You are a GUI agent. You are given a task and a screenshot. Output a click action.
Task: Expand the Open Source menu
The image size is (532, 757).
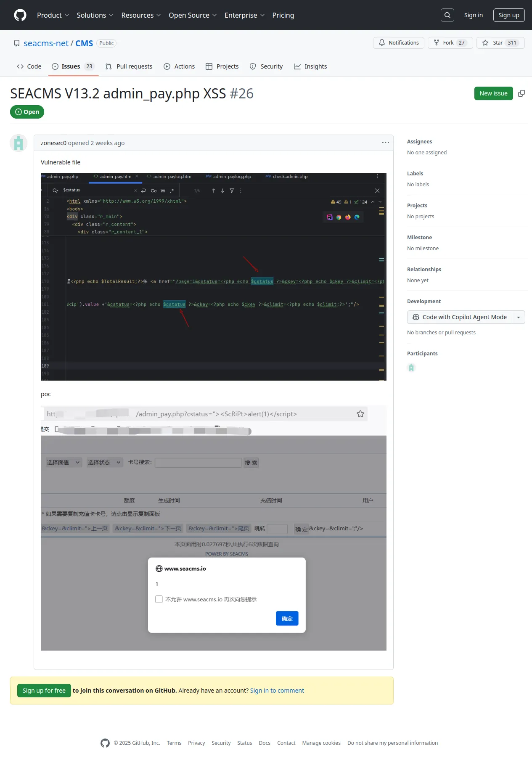193,15
